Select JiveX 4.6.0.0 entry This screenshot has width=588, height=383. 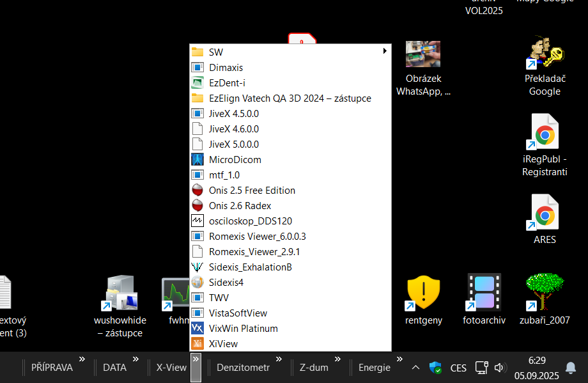290,129
